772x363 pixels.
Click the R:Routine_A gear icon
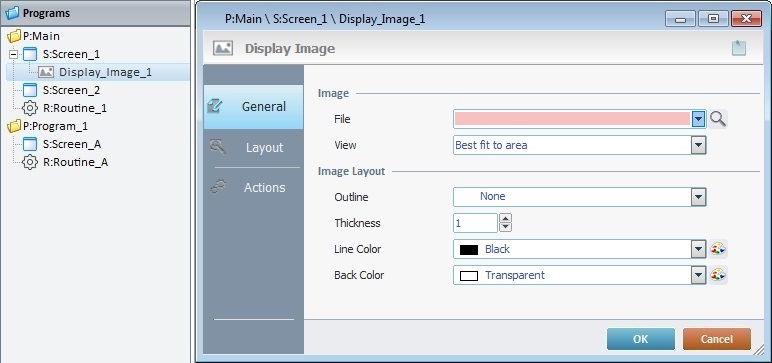tap(30, 162)
